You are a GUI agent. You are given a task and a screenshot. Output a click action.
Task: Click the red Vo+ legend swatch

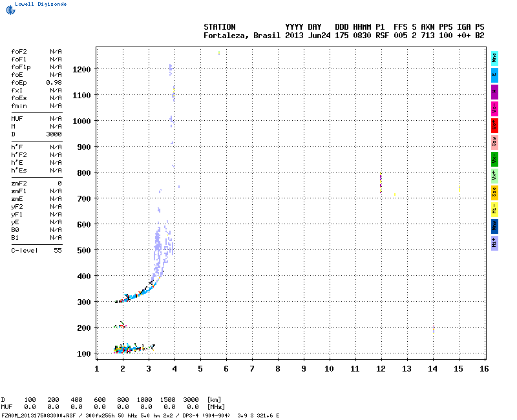click(x=494, y=125)
